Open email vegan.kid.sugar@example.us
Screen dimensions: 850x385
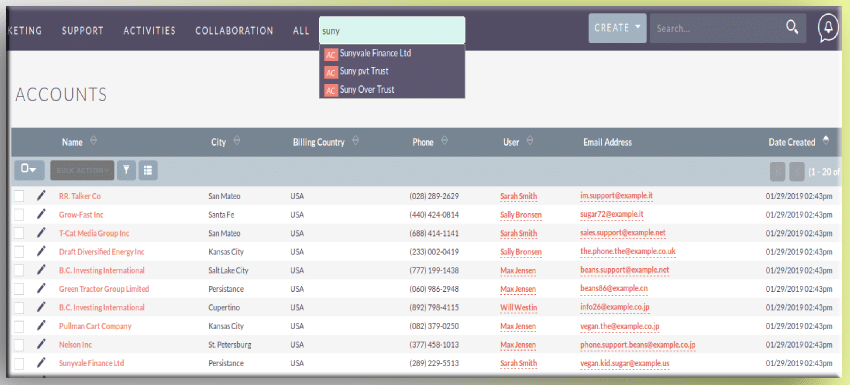point(625,363)
